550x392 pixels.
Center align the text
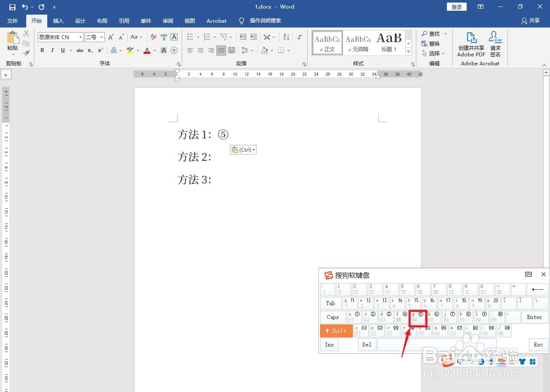coord(201,50)
